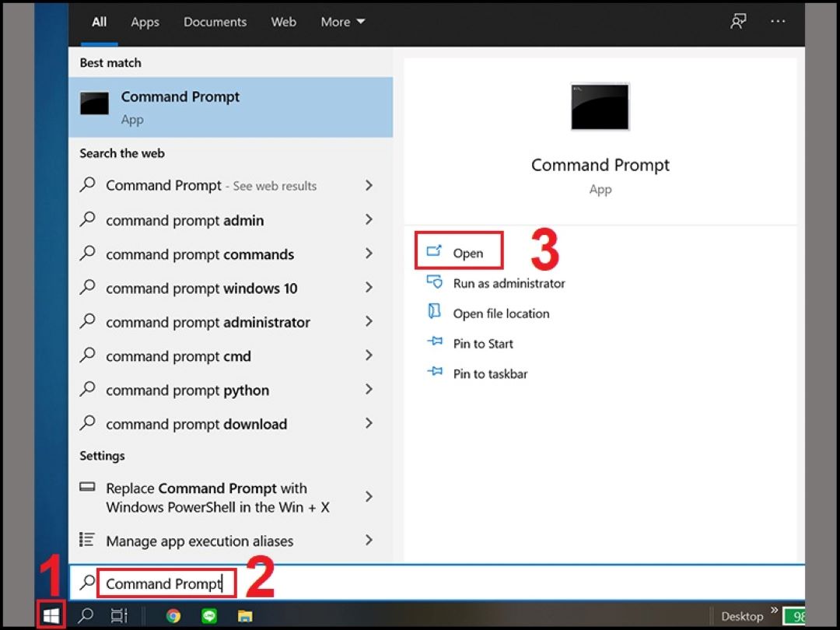Choose 'Open file location'
This screenshot has height=630, width=840.
point(488,313)
